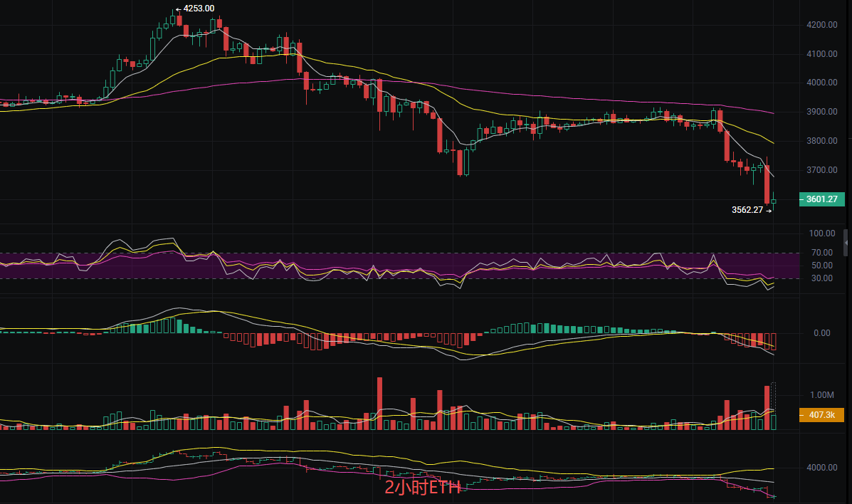Screen dimensions: 852x504
Task: Click the 4200.00 price axis label
Action: tap(821, 25)
